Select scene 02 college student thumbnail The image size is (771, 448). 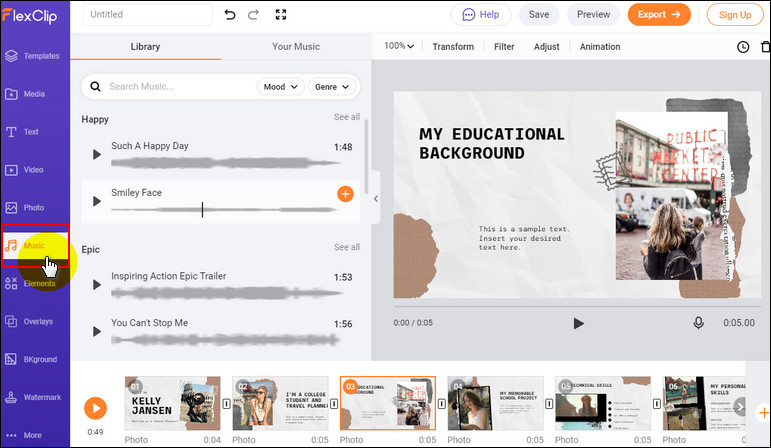point(280,404)
